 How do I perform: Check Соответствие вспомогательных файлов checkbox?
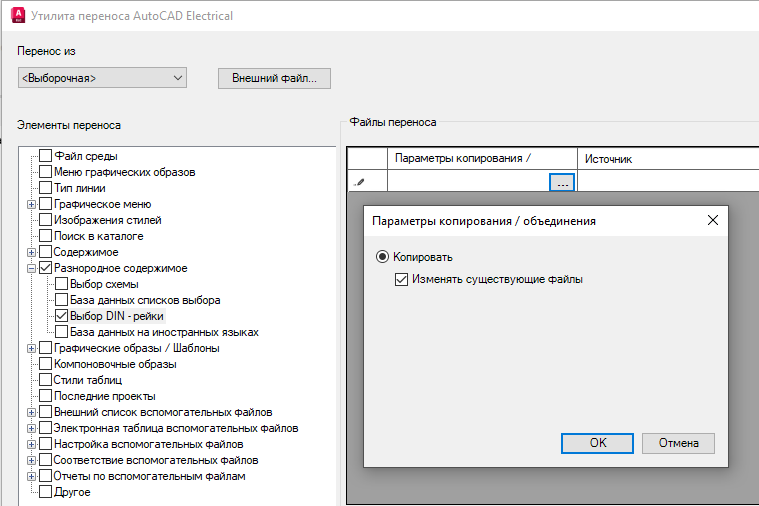coord(46,460)
